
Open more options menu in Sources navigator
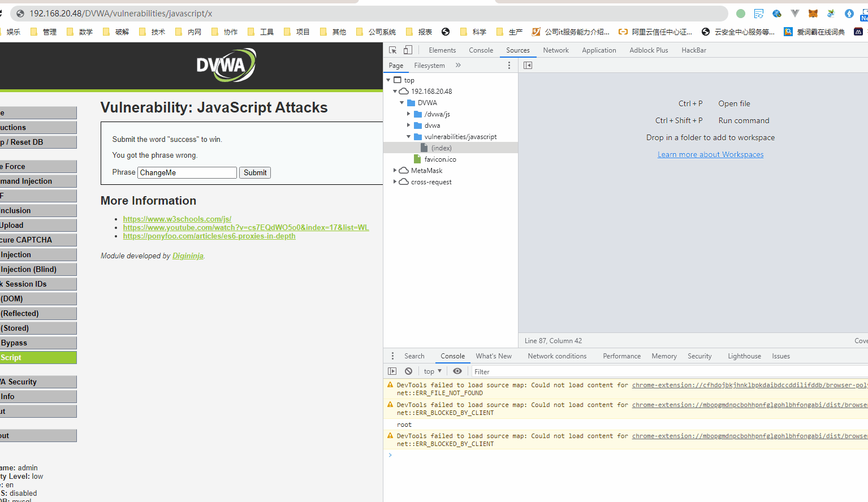(x=509, y=66)
